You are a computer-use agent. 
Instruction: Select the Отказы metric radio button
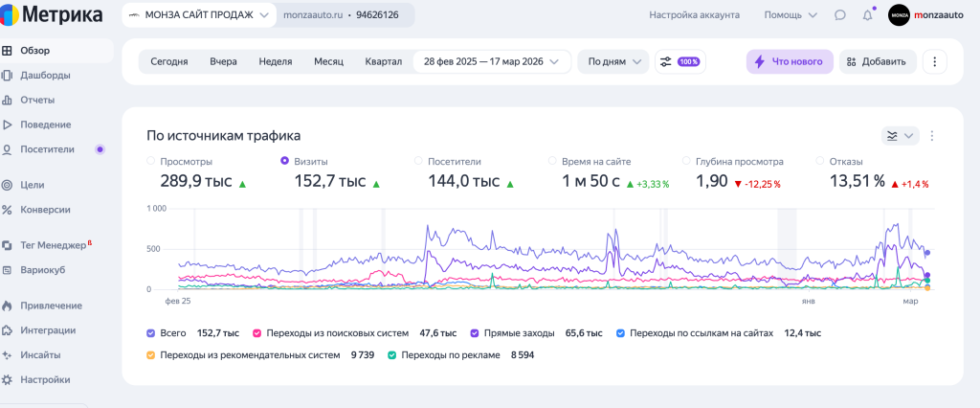coord(820,162)
